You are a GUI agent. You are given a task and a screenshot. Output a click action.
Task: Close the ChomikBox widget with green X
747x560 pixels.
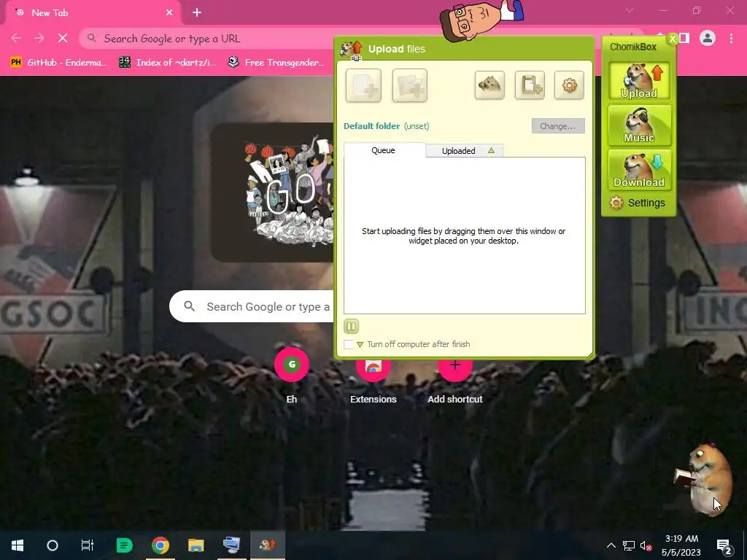pos(672,39)
